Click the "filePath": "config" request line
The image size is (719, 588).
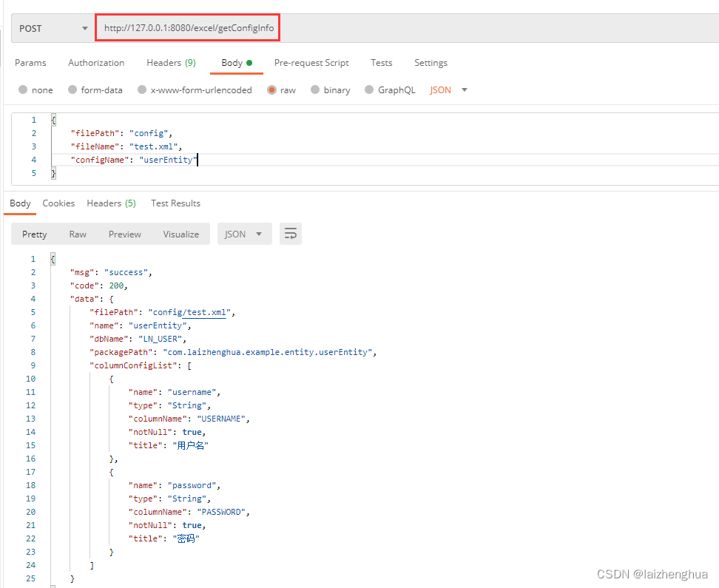[x=121, y=133]
